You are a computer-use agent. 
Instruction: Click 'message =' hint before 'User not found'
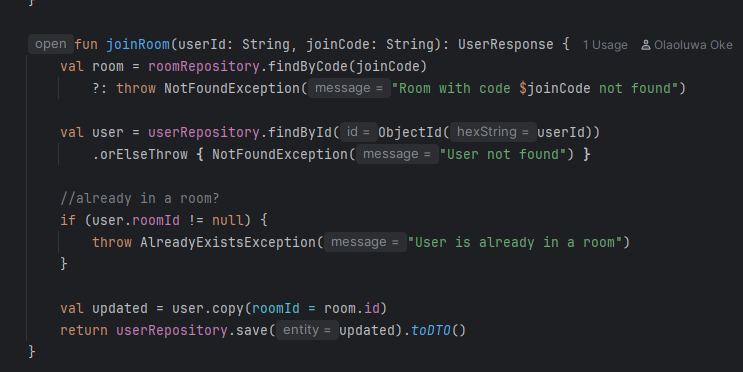[397, 154]
